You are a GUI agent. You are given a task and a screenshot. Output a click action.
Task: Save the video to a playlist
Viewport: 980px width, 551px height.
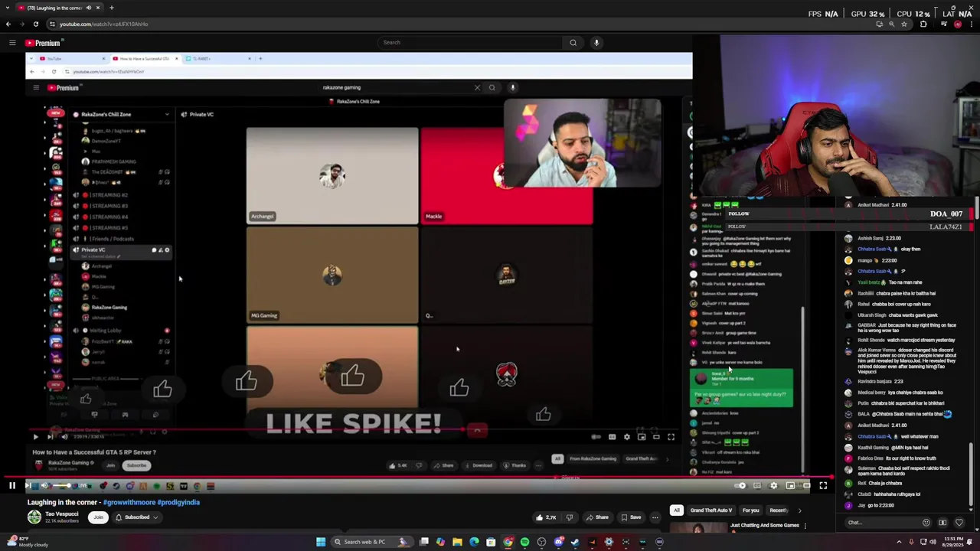pyautogui.click(x=631, y=517)
